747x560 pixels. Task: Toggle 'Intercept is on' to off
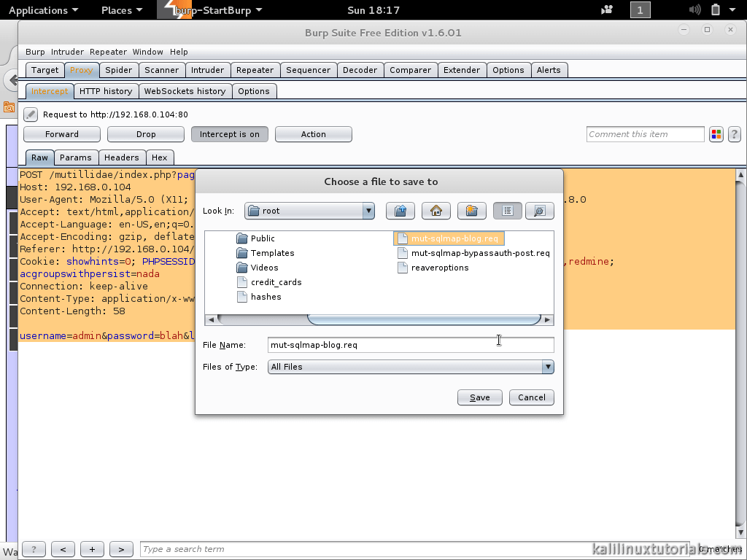coord(229,134)
